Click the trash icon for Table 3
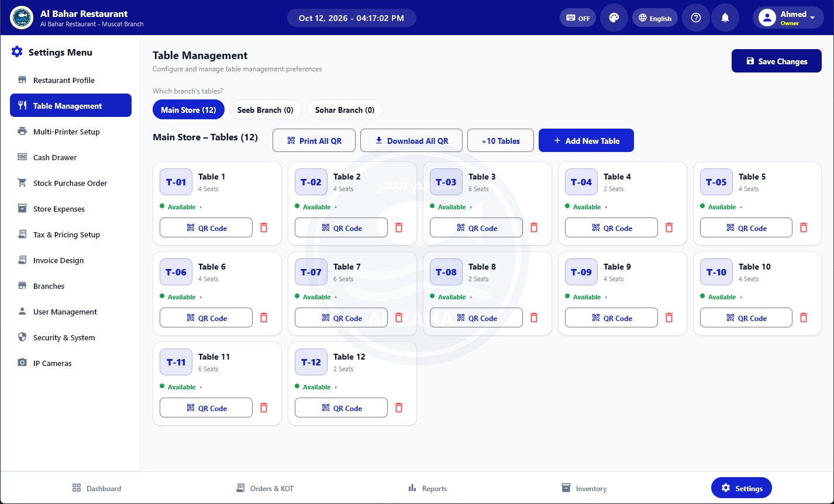The width and height of the screenshot is (834, 504). 534,227
